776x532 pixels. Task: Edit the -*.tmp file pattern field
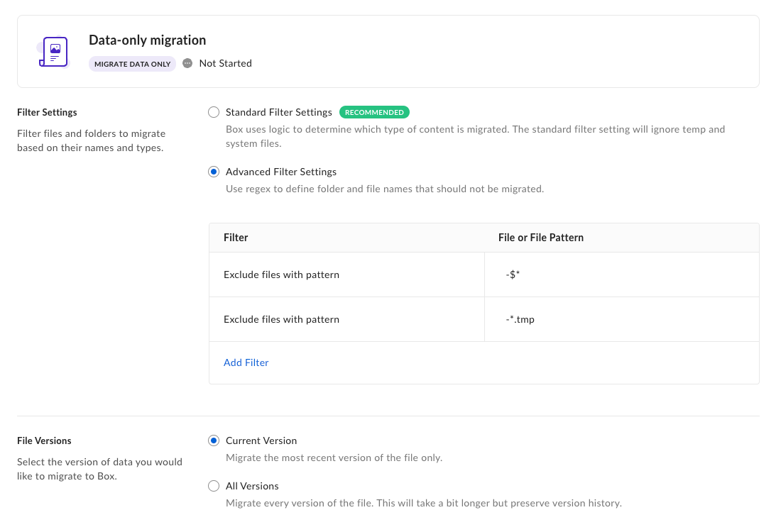coord(621,319)
